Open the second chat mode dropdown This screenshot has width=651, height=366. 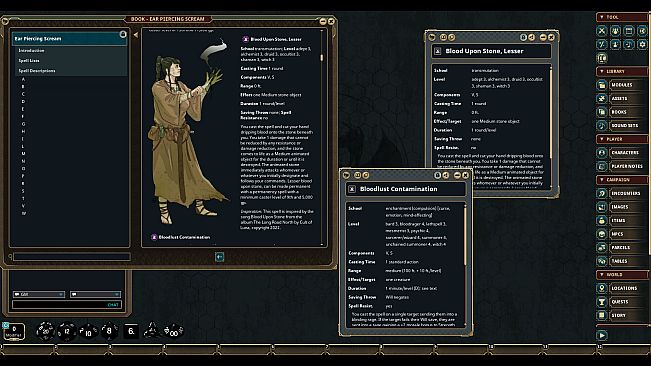(95, 295)
